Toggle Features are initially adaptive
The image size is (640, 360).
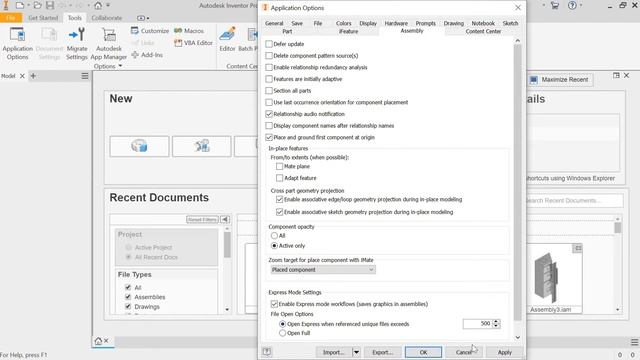(269, 79)
